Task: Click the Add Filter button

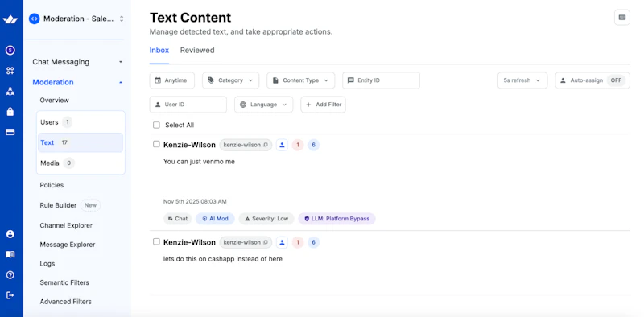Action: click(324, 105)
